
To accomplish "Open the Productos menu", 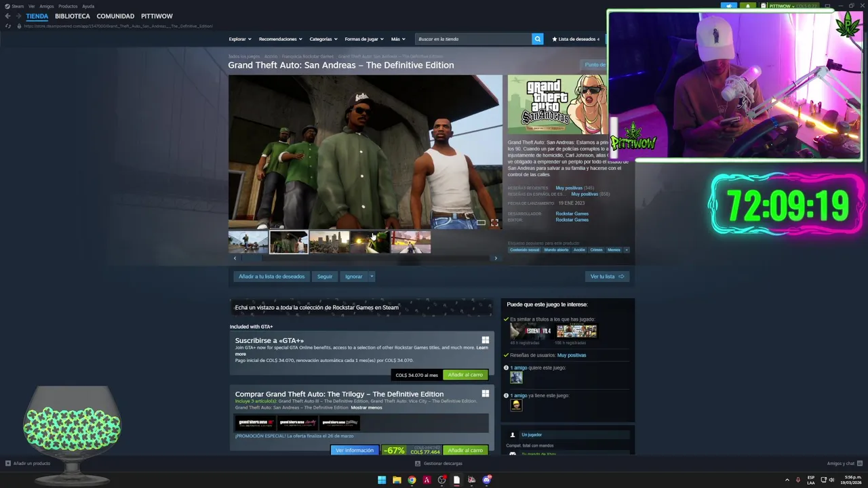I will tap(68, 6).
